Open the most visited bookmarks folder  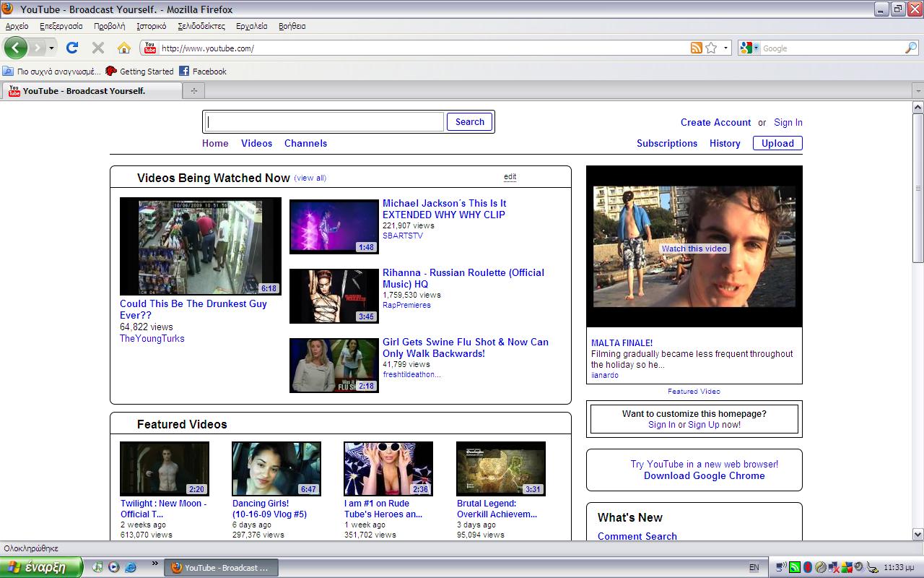click(x=51, y=72)
